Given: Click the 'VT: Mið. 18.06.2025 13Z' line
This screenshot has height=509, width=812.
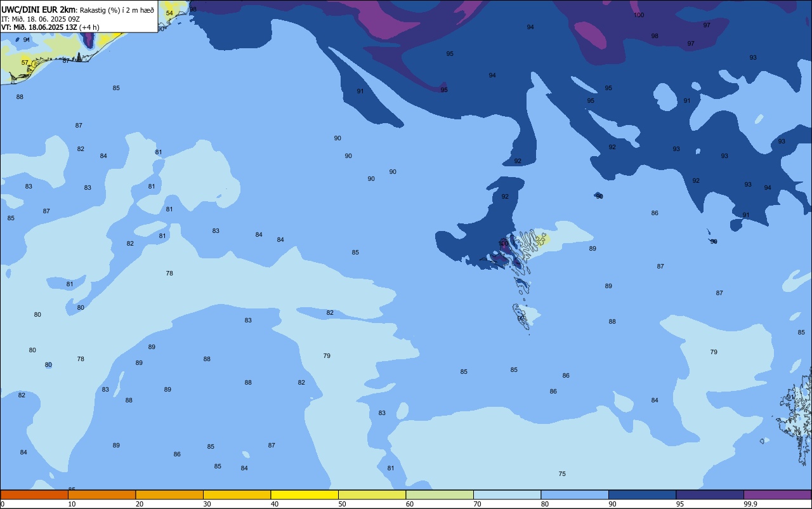Looking at the screenshot, I should point(39,27).
